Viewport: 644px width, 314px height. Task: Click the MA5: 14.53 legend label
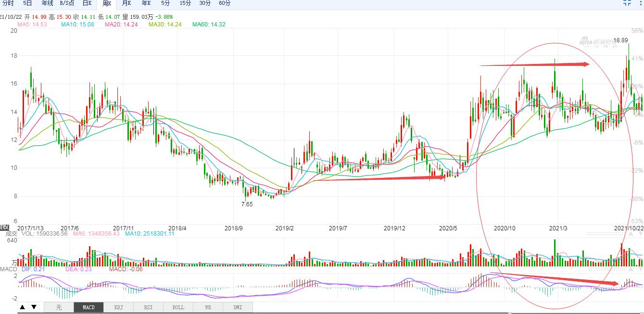pyautogui.click(x=32, y=24)
